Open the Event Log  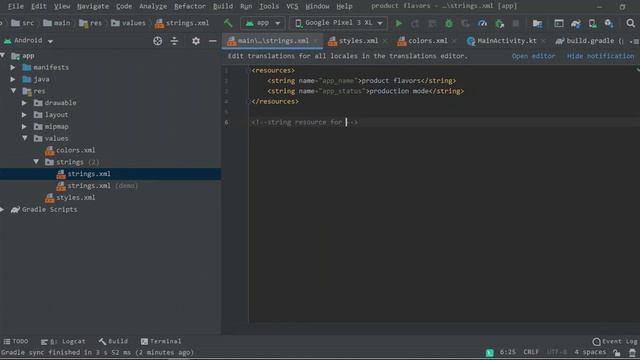coord(615,341)
